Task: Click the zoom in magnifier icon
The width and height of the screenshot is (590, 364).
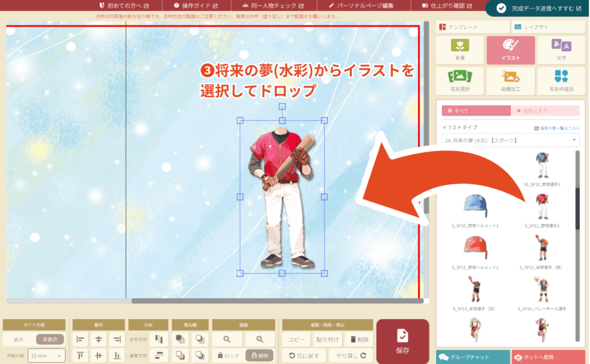Action: [260, 339]
